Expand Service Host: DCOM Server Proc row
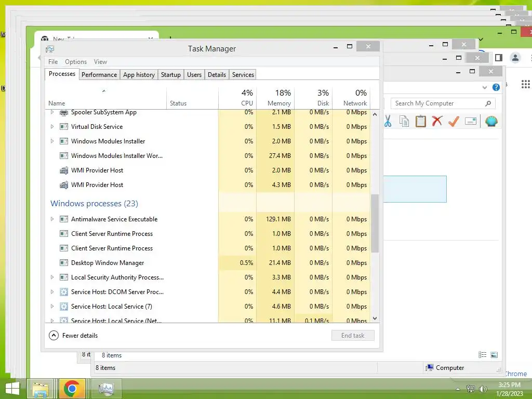The width and height of the screenshot is (532, 399). click(52, 292)
